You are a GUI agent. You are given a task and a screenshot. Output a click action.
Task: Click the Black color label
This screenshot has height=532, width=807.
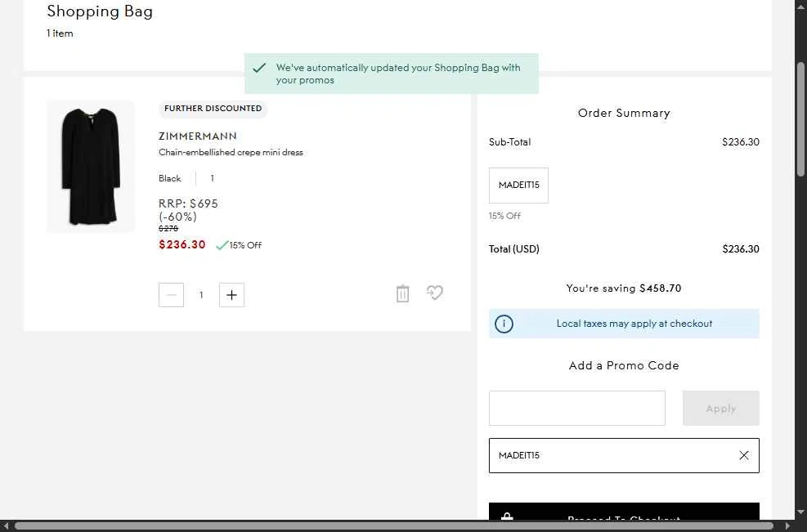[x=170, y=178]
